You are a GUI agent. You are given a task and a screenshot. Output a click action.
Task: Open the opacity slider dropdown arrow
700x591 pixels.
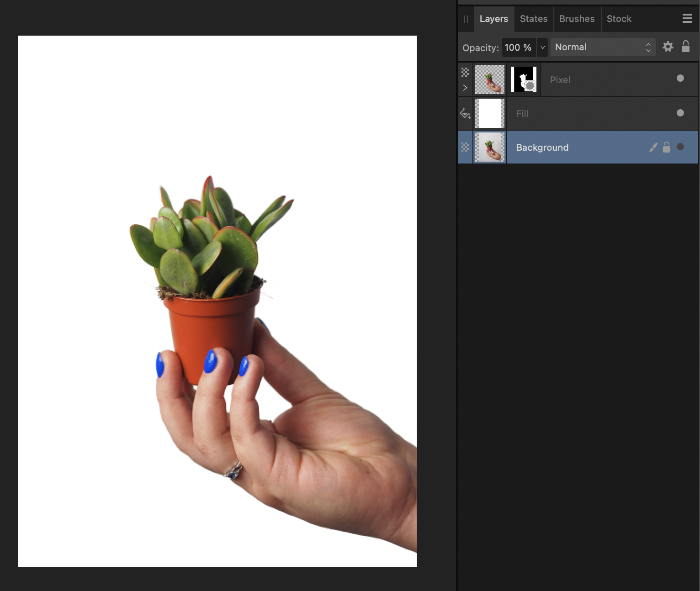542,47
